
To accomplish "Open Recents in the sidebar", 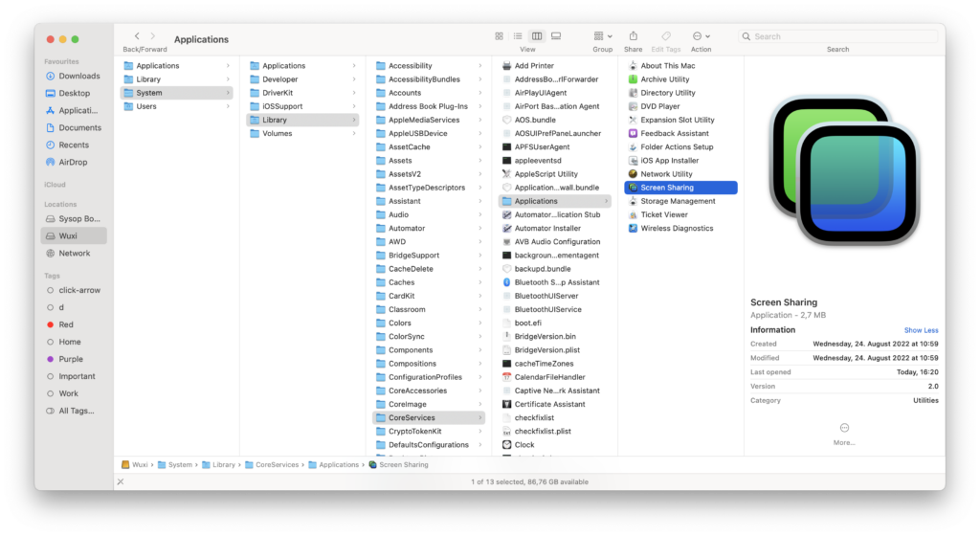I will click(x=74, y=145).
